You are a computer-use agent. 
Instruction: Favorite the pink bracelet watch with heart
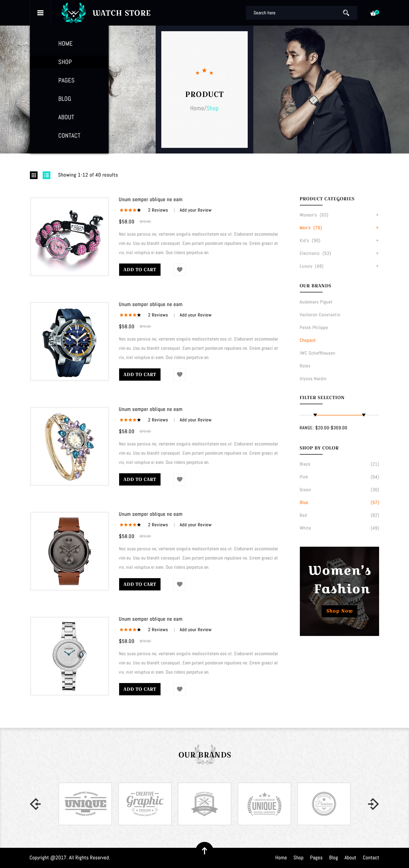coord(179,270)
